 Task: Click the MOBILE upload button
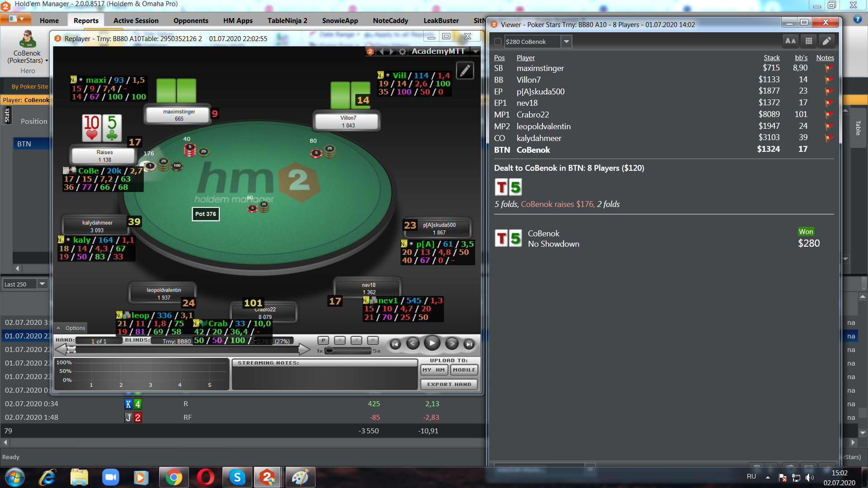click(x=464, y=370)
